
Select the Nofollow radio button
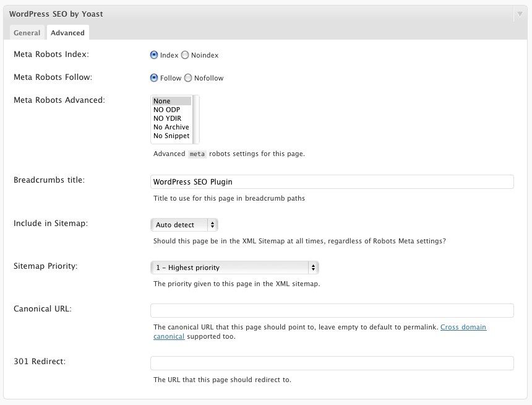pyautogui.click(x=188, y=78)
